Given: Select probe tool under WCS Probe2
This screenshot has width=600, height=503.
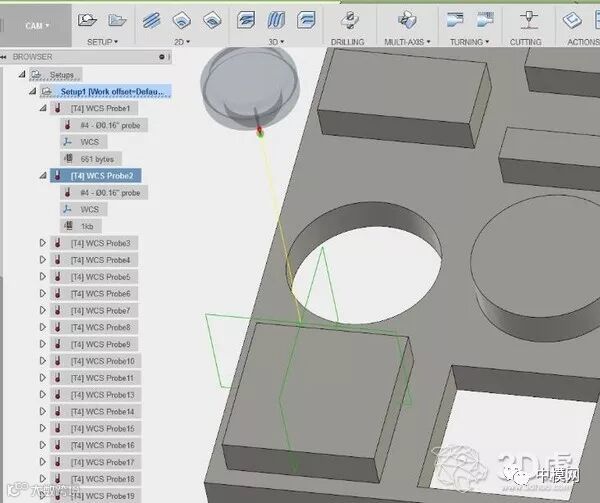Looking at the screenshot, I should (x=103, y=192).
